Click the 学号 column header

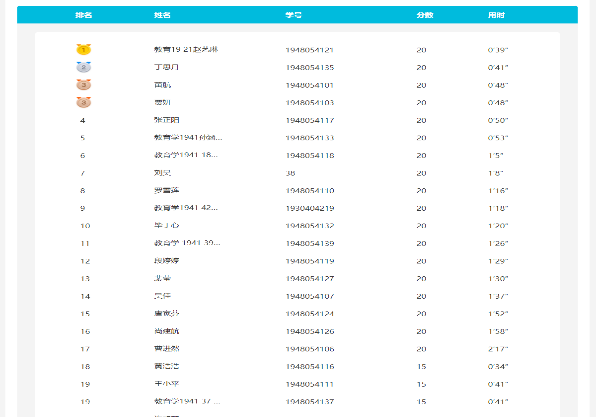tap(293, 15)
